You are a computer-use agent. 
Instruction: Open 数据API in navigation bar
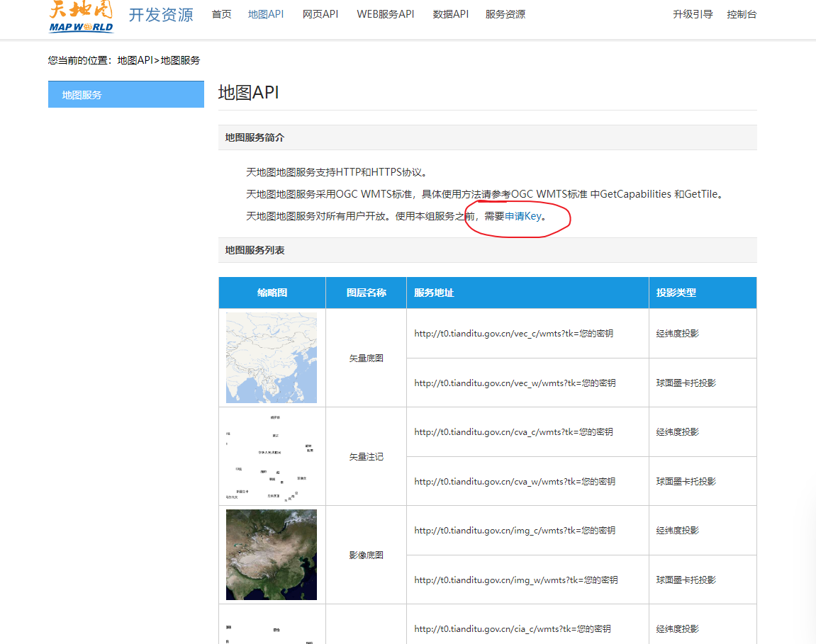point(450,14)
